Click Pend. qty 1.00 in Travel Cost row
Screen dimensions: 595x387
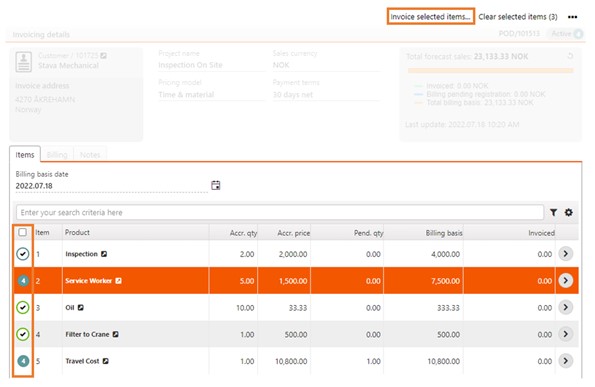coord(373,361)
